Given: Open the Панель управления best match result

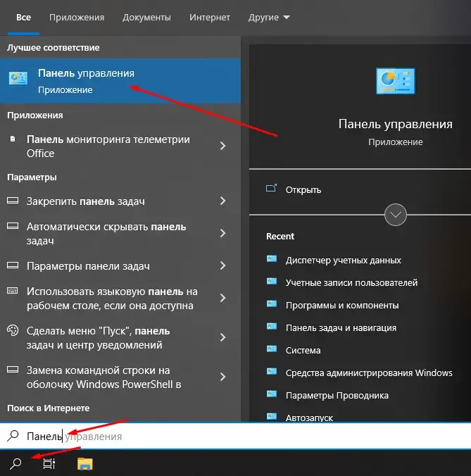Looking at the screenshot, I should point(120,81).
